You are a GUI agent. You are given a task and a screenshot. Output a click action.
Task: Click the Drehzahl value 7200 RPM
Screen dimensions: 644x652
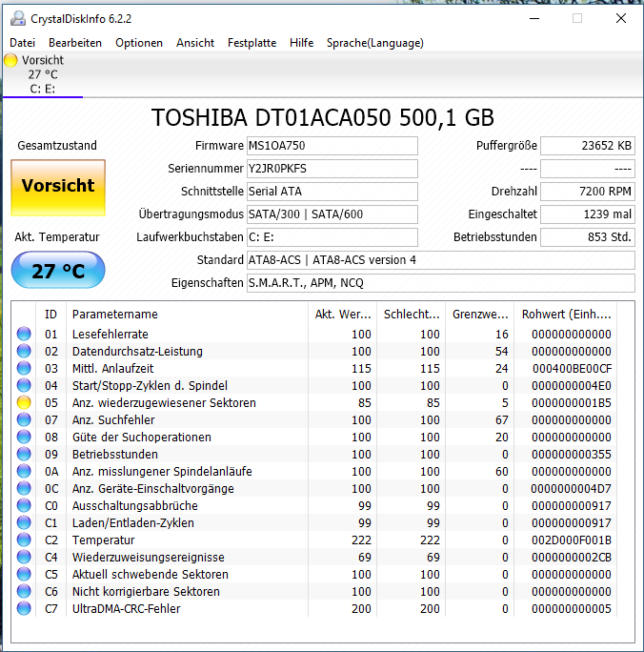(x=588, y=192)
